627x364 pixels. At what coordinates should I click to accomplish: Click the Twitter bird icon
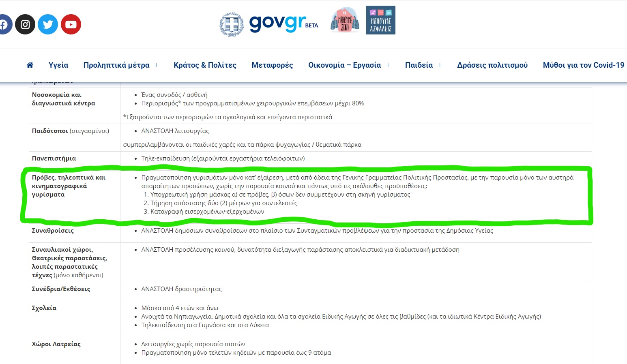click(x=48, y=25)
